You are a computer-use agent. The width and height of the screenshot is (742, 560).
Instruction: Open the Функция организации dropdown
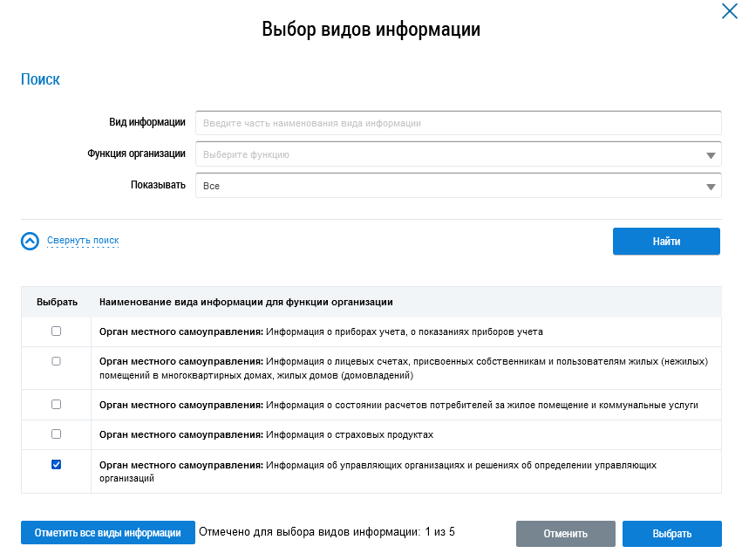point(711,155)
